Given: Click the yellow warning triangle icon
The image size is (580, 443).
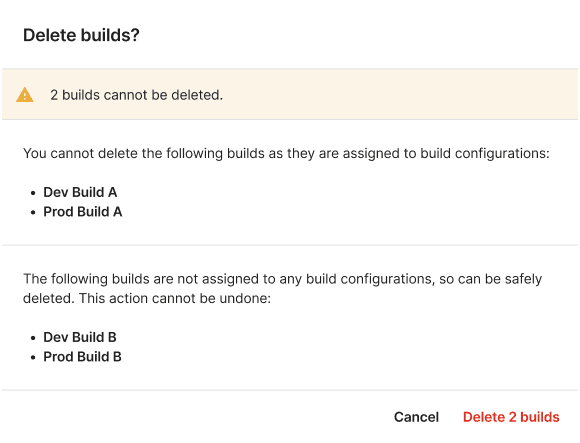Looking at the screenshot, I should [x=25, y=95].
